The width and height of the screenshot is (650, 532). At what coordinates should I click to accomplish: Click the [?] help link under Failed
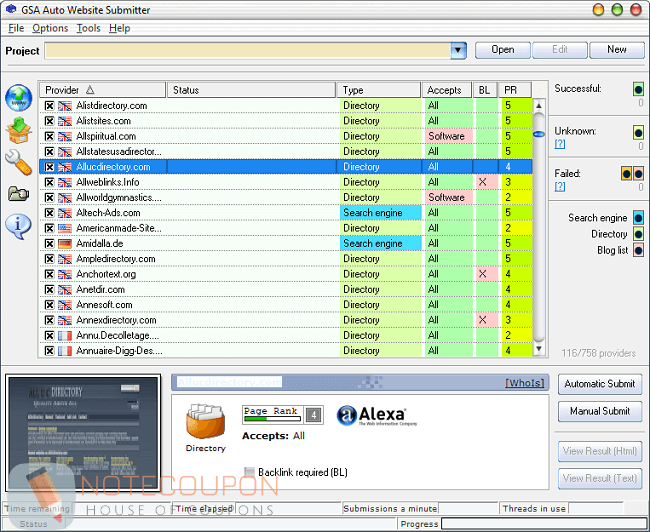560,187
